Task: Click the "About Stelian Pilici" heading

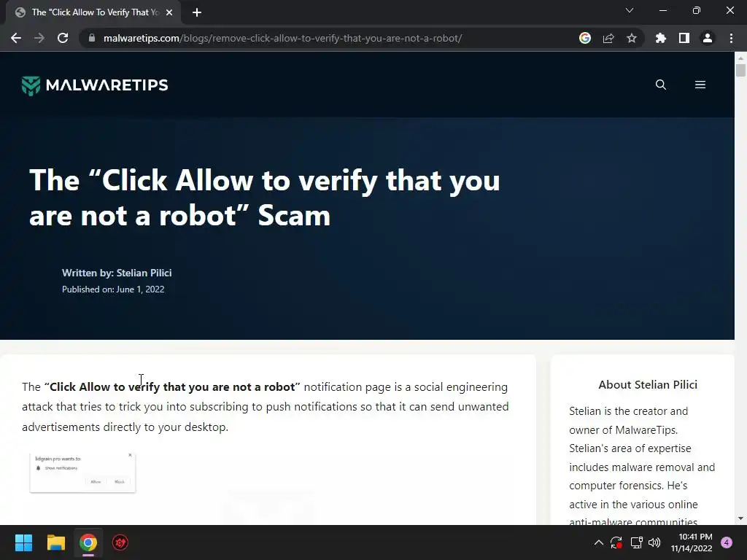Action: pyautogui.click(x=648, y=385)
